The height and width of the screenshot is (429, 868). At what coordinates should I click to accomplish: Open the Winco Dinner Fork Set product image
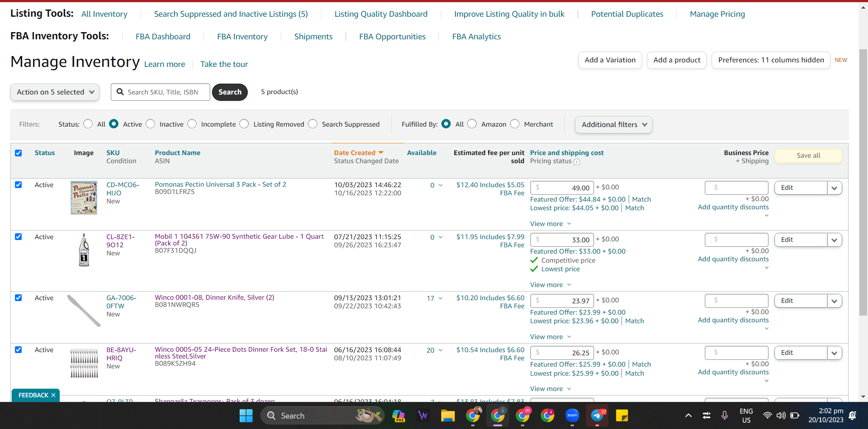coord(84,363)
